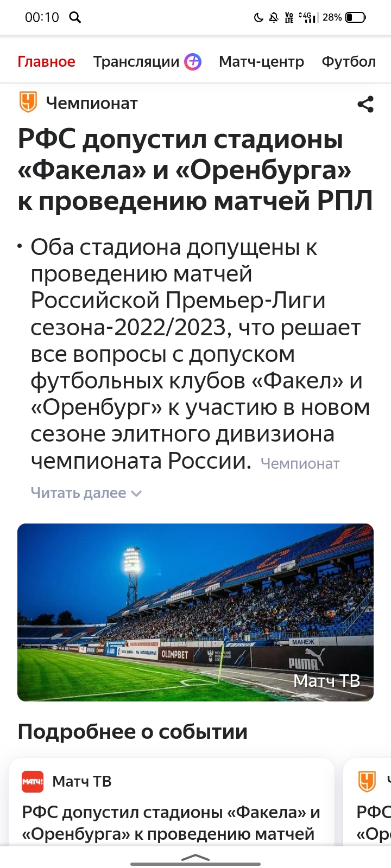Open the headline about РФС stadiums
The image size is (391, 868).
[x=195, y=170]
